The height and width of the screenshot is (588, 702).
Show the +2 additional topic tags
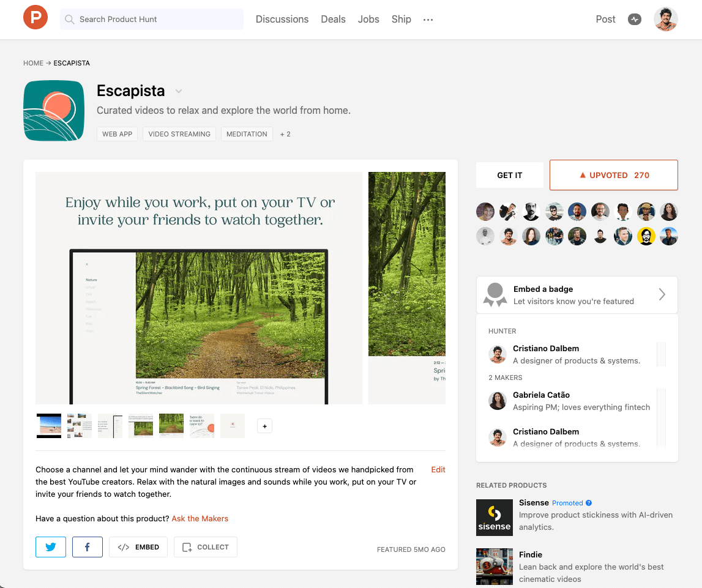pyautogui.click(x=285, y=134)
